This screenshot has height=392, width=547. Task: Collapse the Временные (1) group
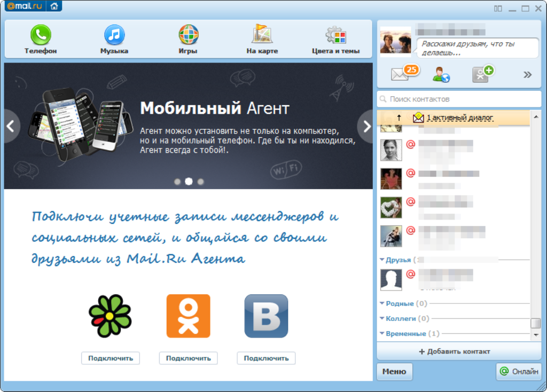381,333
